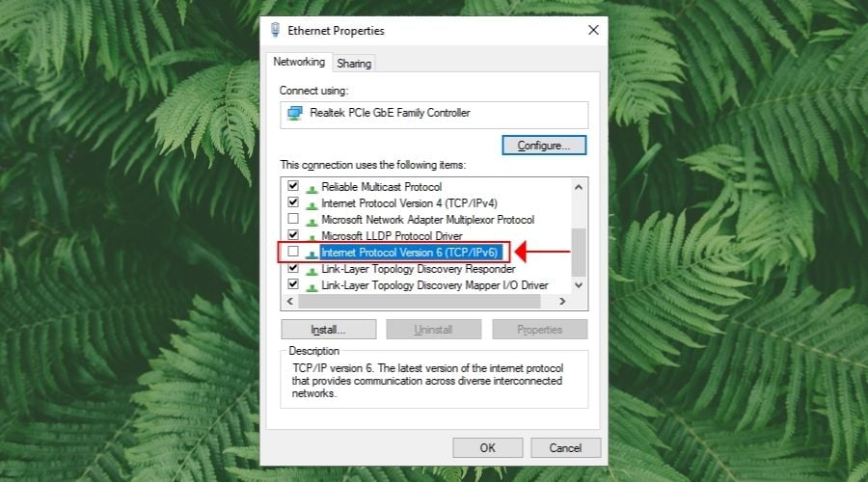
Task: Click the Ethernet Properties title bar icon
Action: click(275, 30)
